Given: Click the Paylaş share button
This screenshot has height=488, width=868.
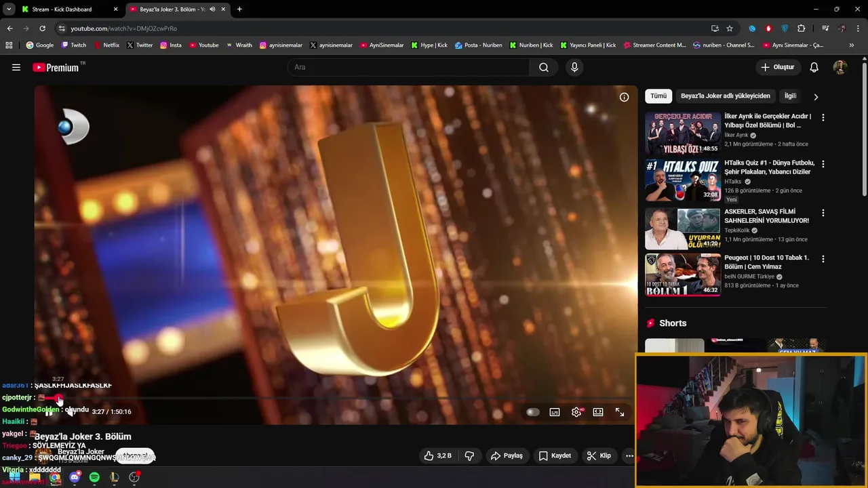Looking at the screenshot, I should [x=507, y=455].
